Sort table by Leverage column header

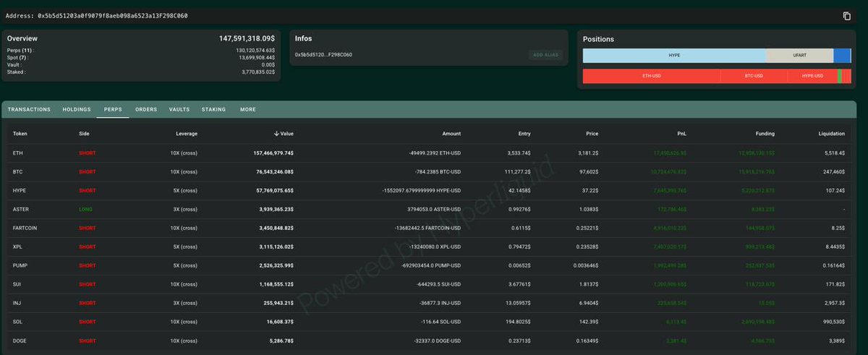187,134
